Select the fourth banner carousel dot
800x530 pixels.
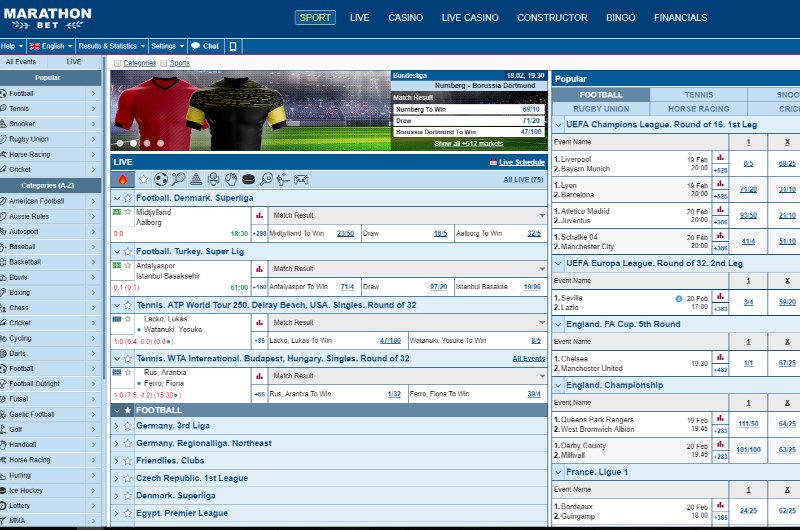[161, 143]
